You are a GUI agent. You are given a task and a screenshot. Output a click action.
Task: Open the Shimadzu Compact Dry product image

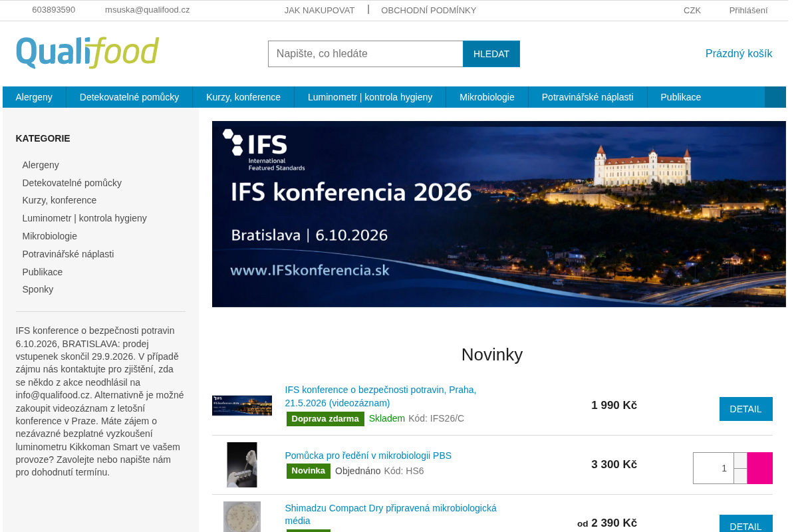coord(242,517)
